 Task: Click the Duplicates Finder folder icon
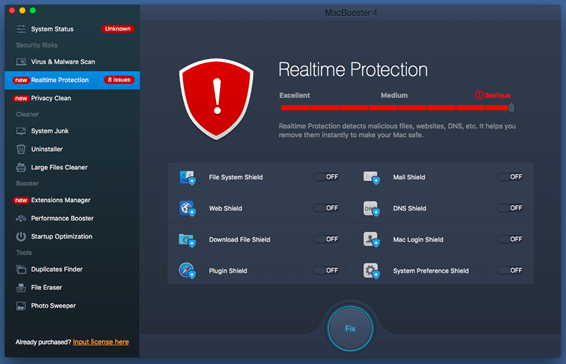[21, 269]
